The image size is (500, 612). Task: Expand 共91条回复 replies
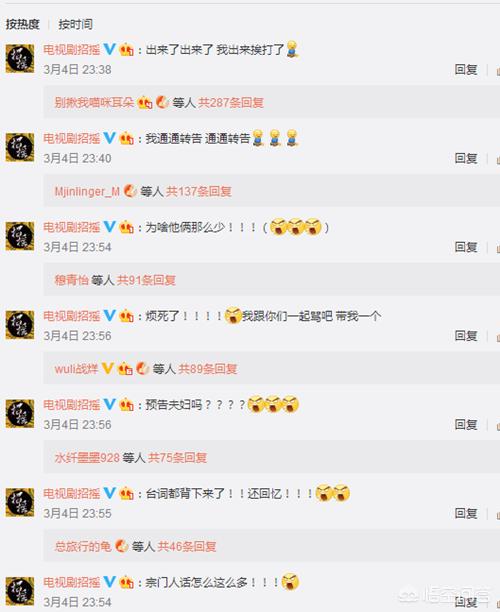[x=146, y=280]
